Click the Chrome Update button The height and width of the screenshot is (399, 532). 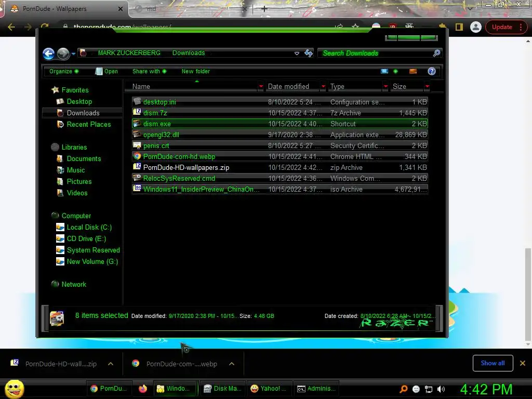[x=506, y=27]
